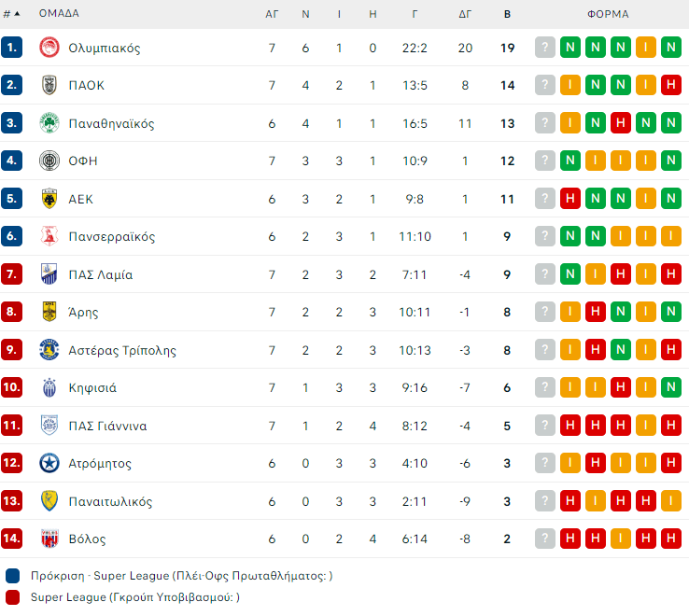Viewport: 689px width, 616px height.
Task: Click the rank 14 red position badge
Action: click(12, 539)
